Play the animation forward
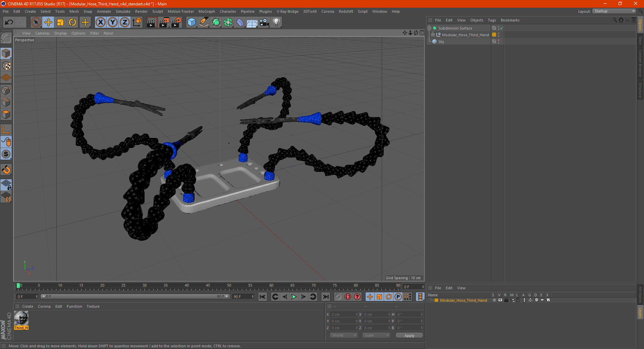Image resolution: width=644 pixels, height=349 pixels. pyautogui.click(x=294, y=297)
